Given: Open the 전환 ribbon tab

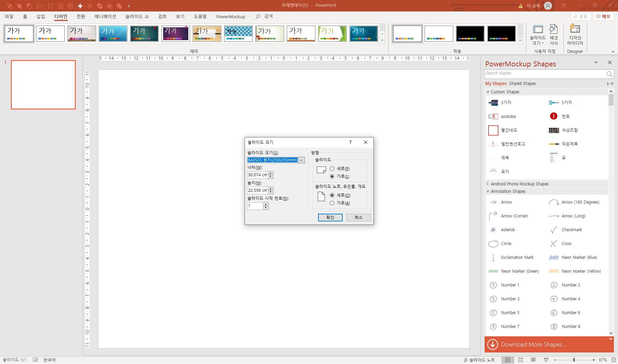Looking at the screenshot, I should click(x=81, y=17).
